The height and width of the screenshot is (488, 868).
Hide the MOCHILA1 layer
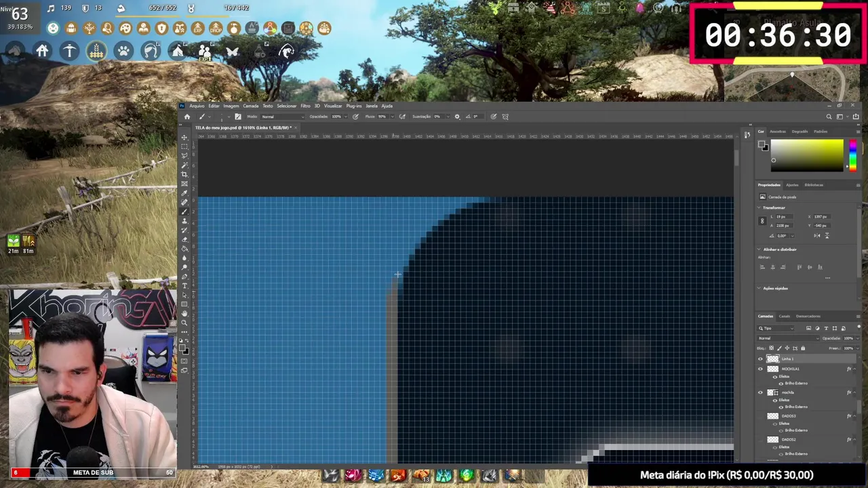tap(760, 369)
